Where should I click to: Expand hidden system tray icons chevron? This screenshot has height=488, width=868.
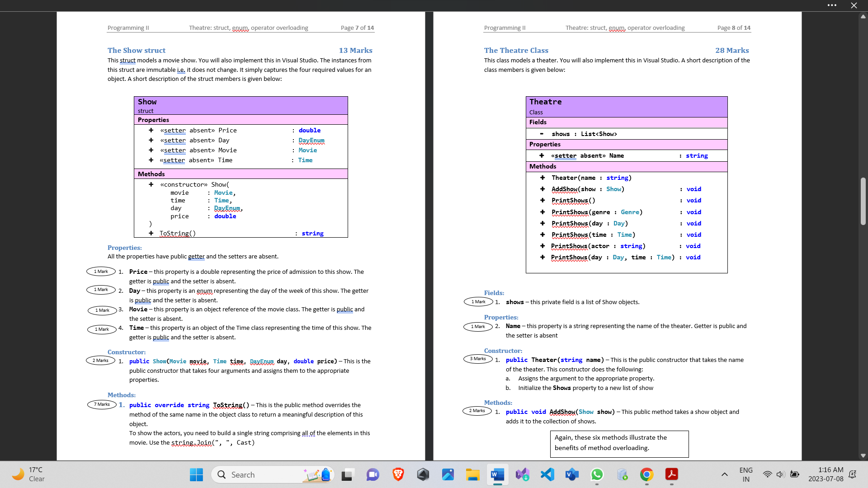pyautogui.click(x=724, y=474)
